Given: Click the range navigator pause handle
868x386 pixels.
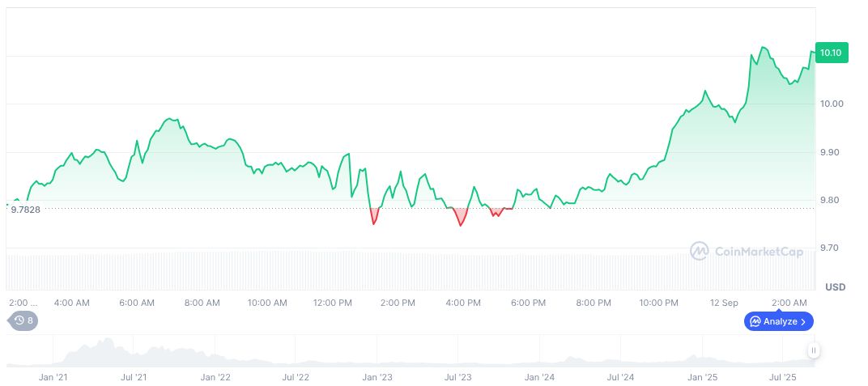Looking at the screenshot, I should coord(813,350).
